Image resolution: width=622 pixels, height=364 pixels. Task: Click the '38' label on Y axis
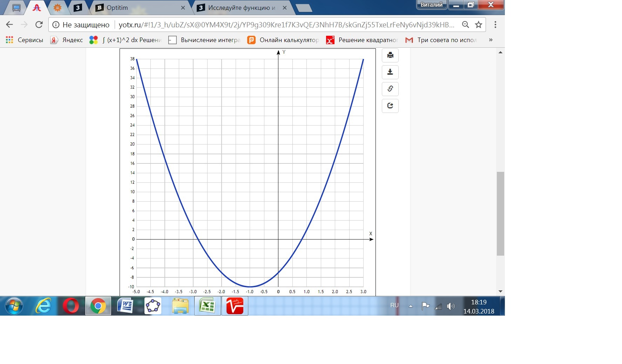(133, 59)
